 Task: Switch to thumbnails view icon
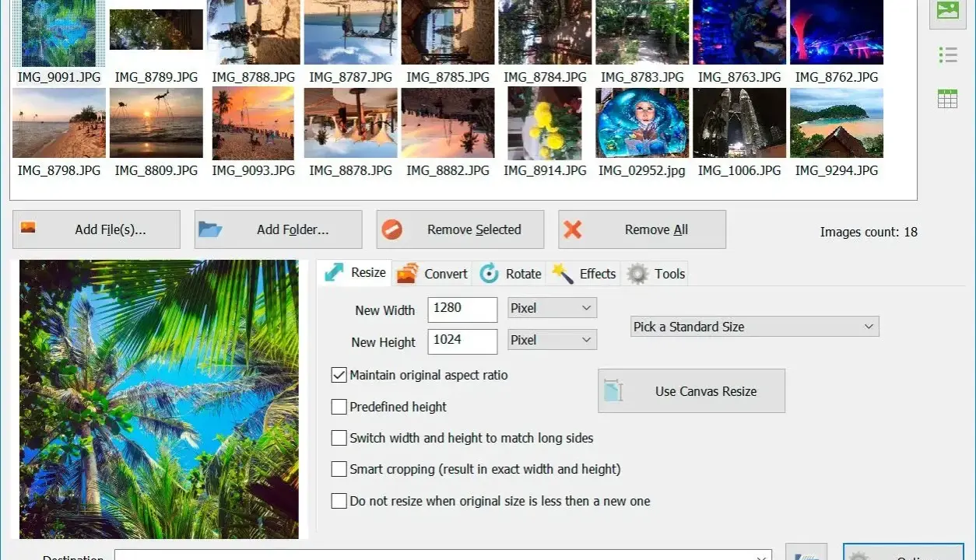(x=947, y=11)
